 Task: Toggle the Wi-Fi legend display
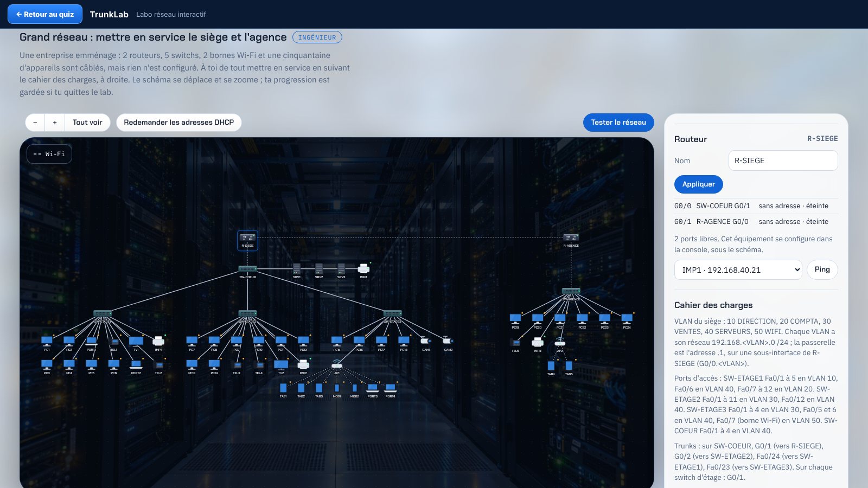coord(49,154)
